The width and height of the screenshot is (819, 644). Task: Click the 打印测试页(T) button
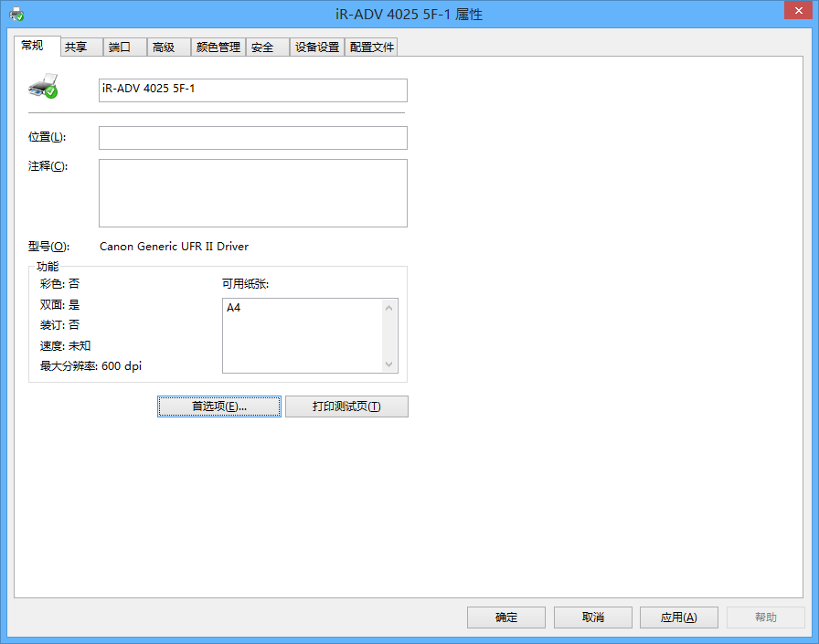(346, 406)
